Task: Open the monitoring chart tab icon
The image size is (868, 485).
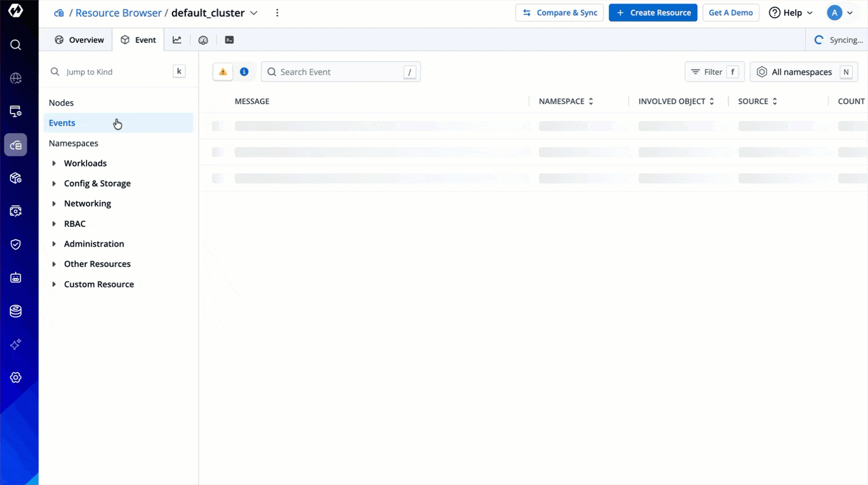Action: click(177, 40)
